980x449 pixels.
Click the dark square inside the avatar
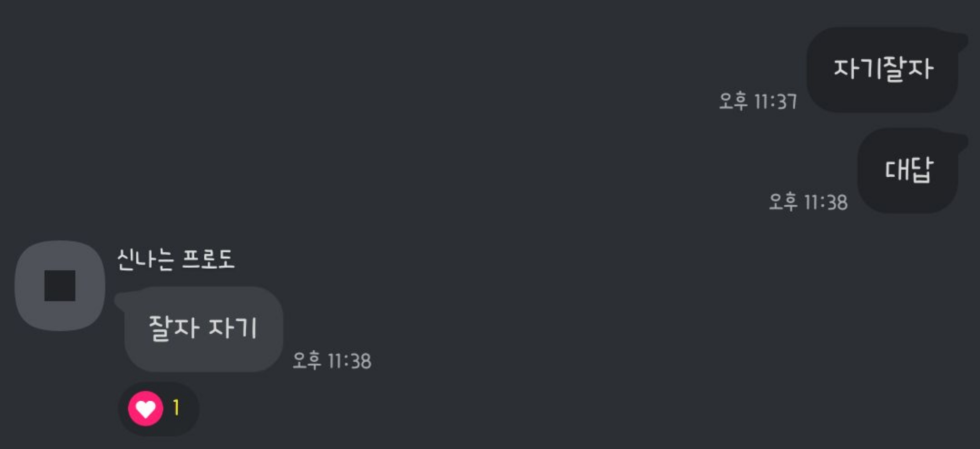pos(60,286)
